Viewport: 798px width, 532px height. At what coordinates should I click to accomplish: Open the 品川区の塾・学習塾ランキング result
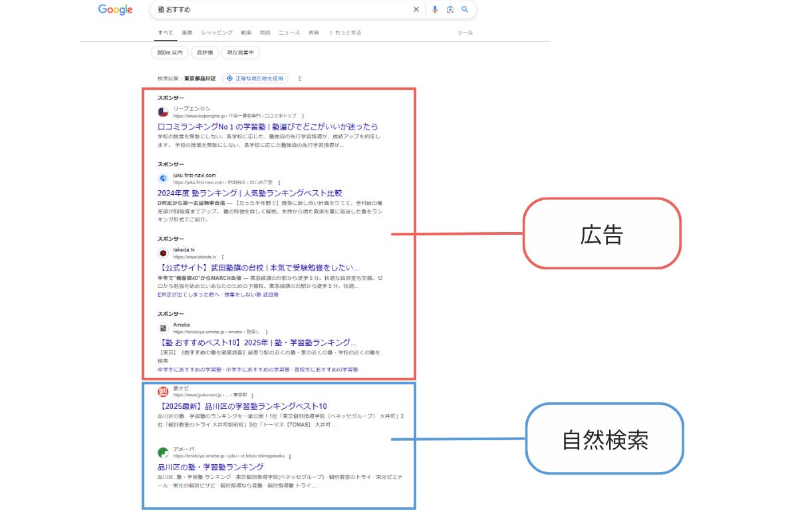pyautogui.click(x=211, y=467)
